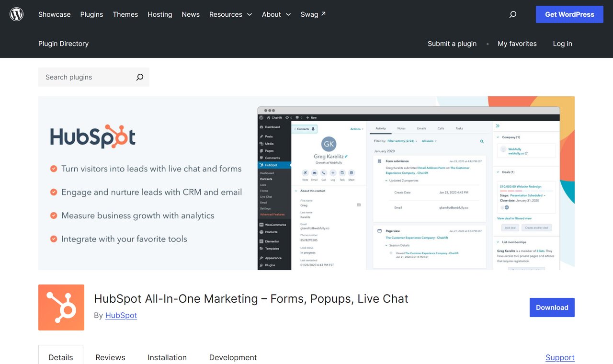The image size is (613, 364).
Task: Click the HubSpot banner image
Action: 306,183
